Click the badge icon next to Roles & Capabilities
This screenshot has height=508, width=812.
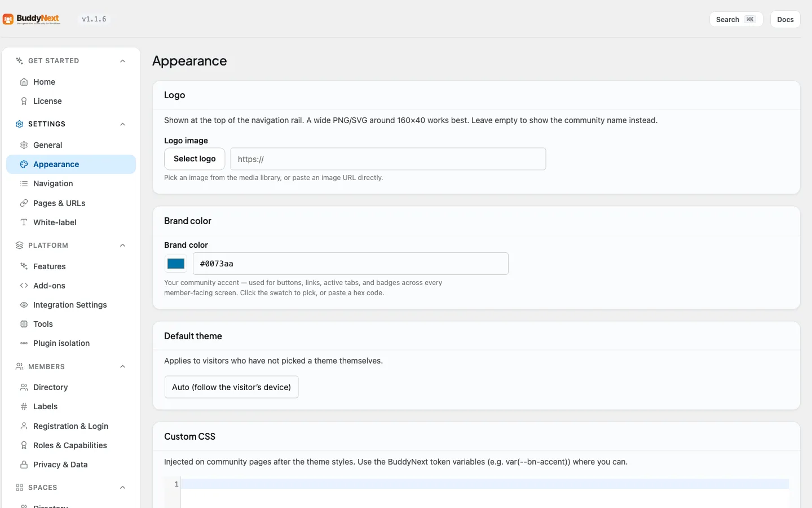(24, 445)
